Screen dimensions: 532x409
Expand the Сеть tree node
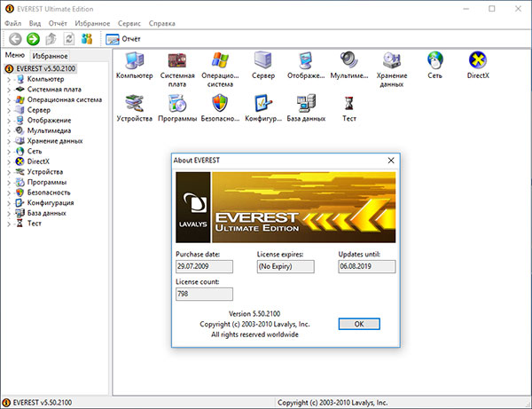(9, 152)
